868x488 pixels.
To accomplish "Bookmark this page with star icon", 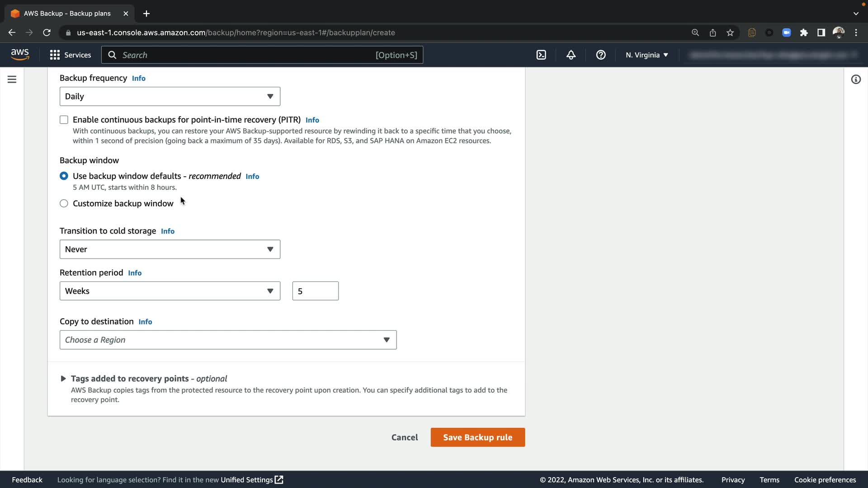I will click(x=730, y=33).
